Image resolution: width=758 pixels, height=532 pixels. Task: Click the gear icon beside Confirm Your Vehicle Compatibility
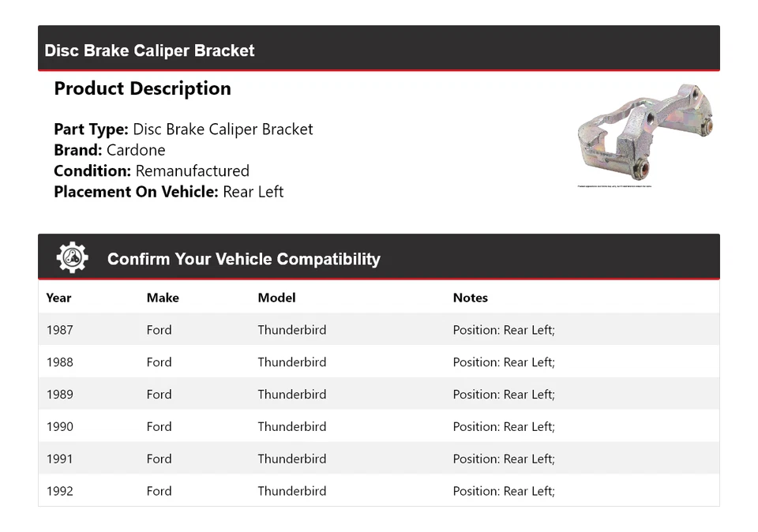click(x=72, y=258)
